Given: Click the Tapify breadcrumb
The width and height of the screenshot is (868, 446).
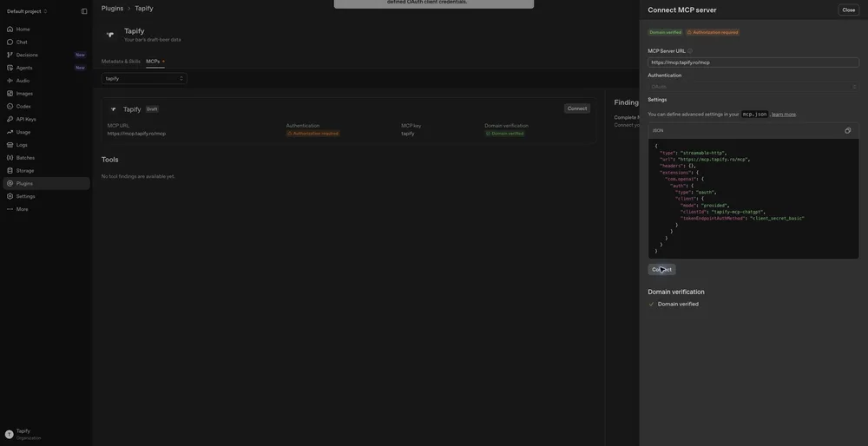Looking at the screenshot, I should click(144, 9).
